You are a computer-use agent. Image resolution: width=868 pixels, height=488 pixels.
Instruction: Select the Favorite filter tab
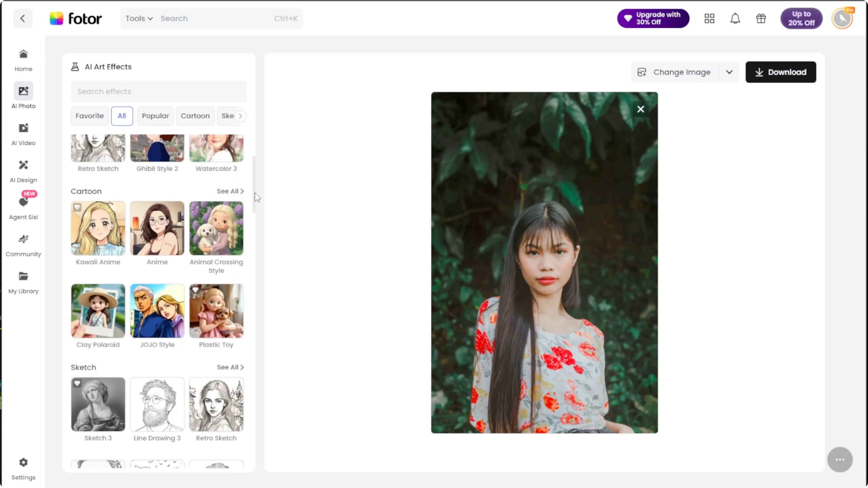click(x=90, y=116)
